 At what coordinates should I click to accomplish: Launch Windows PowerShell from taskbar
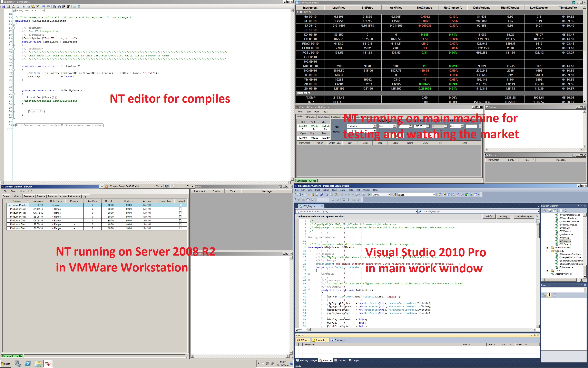[x=28, y=364]
